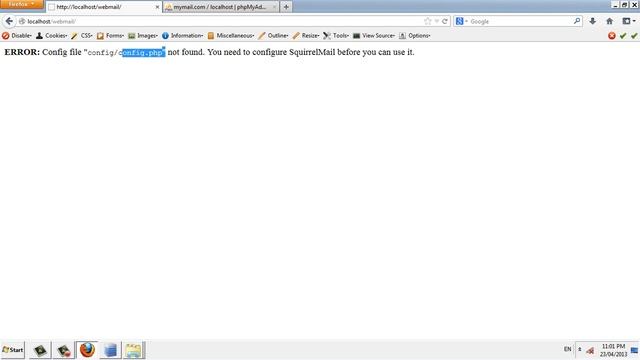This screenshot has height=360, width=640.
Task: Click the rightmost green checkmark icon
Action: (x=634, y=36)
